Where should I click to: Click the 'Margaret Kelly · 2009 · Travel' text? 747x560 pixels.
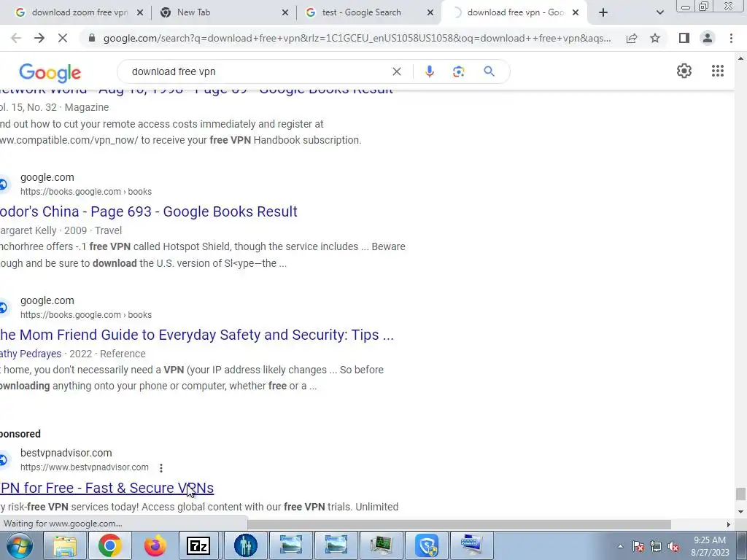[61, 230]
